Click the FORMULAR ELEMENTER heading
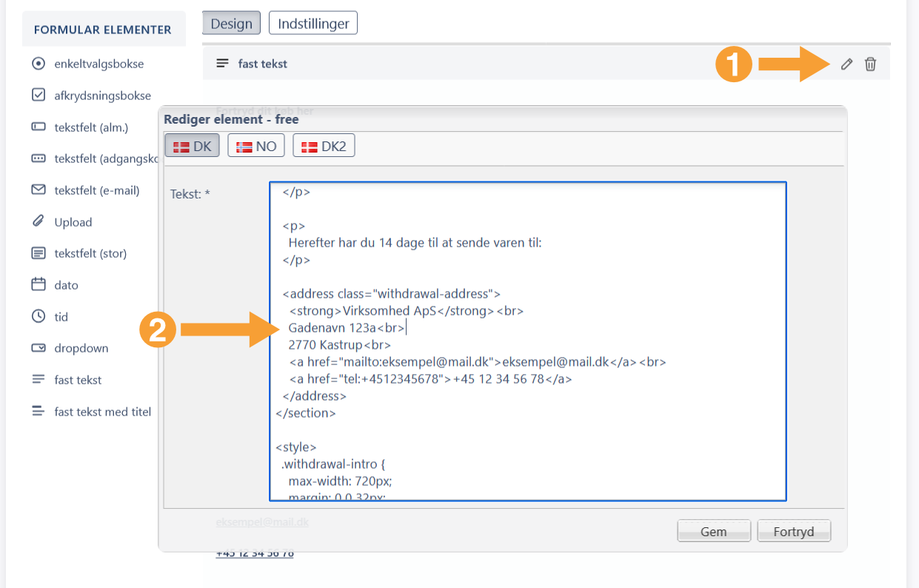The image size is (919, 588). pyautogui.click(x=103, y=30)
